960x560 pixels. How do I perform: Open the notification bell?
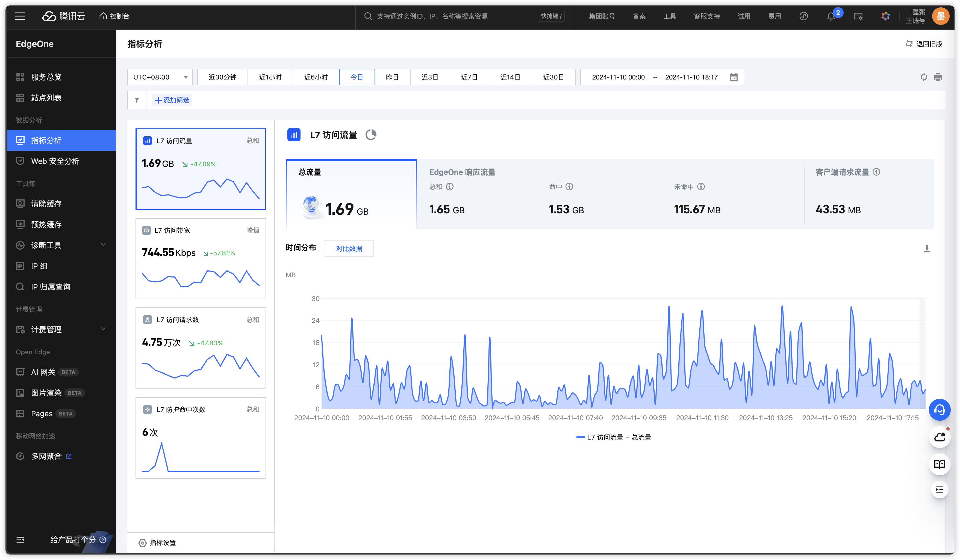(x=831, y=16)
